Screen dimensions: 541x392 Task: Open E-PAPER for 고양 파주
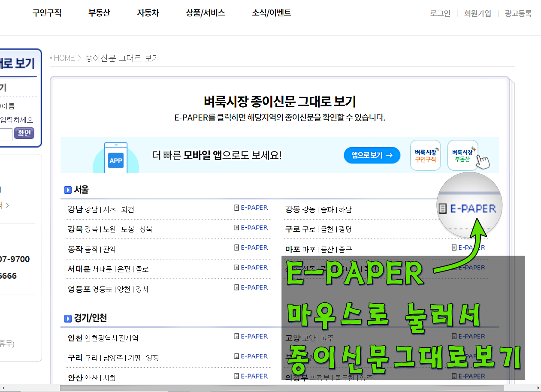(468, 336)
